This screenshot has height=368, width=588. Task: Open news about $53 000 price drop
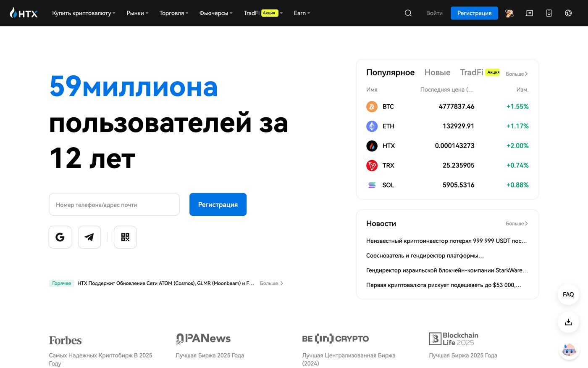[x=444, y=285]
